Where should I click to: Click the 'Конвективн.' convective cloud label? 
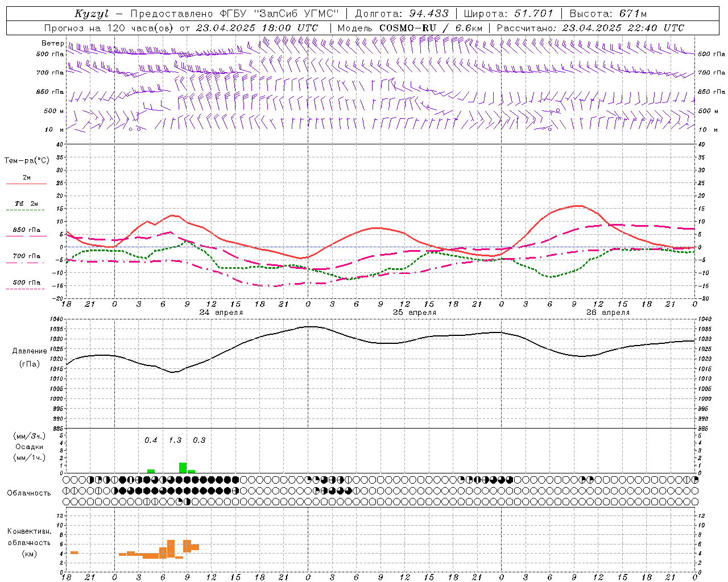[x=30, y=531]
